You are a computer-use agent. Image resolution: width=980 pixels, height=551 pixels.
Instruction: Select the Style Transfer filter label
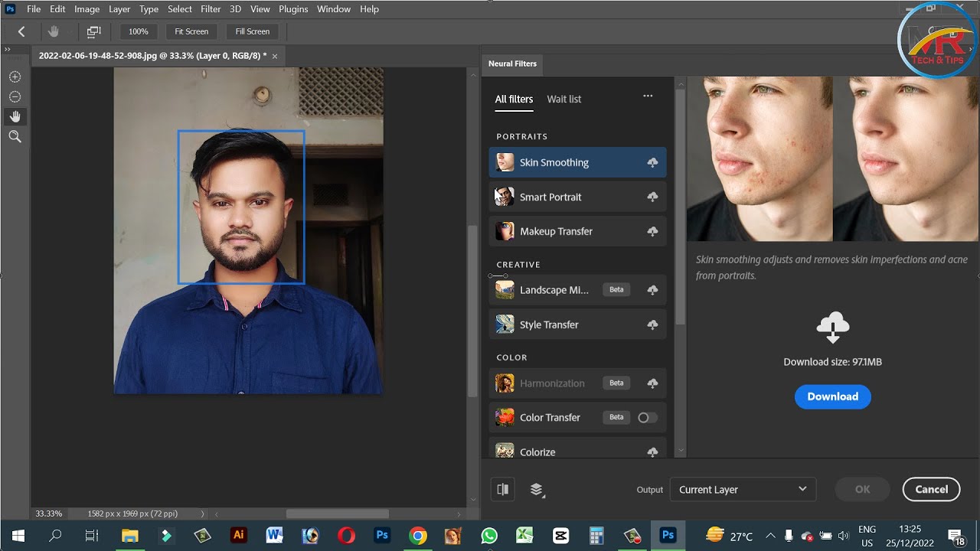[x=549, y=324]
